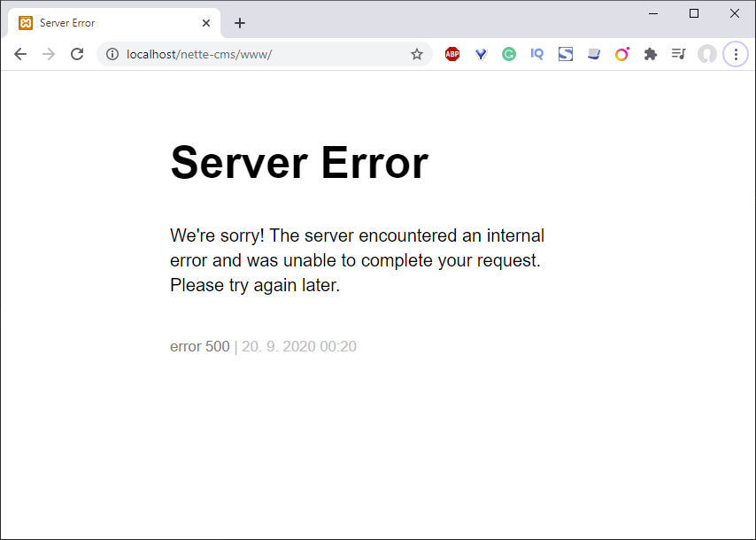The width and height of the screenshot is (756, 540).
Task: Click the IQ extension icon
Action: tap(537, 54)
